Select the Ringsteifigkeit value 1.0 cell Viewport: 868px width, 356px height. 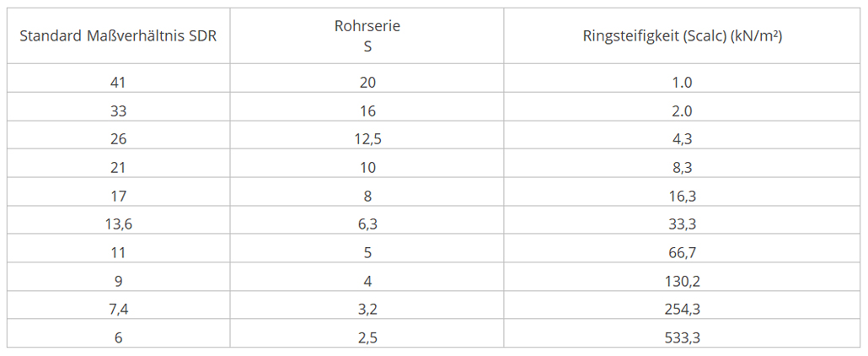click(682, 83)
